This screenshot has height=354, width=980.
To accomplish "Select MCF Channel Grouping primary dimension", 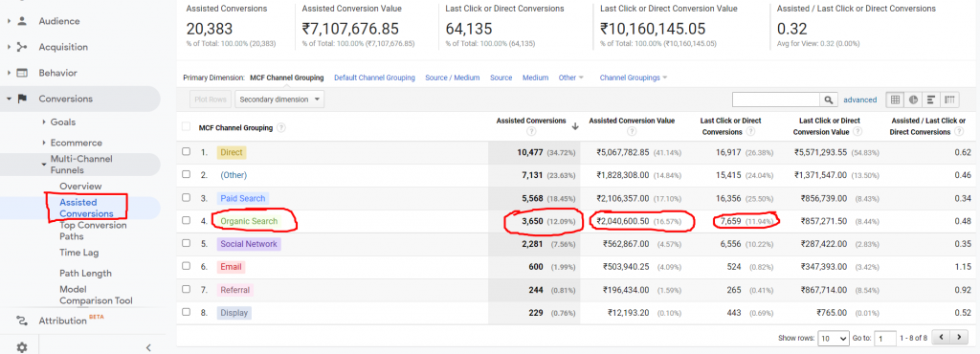I will point(287,78).
